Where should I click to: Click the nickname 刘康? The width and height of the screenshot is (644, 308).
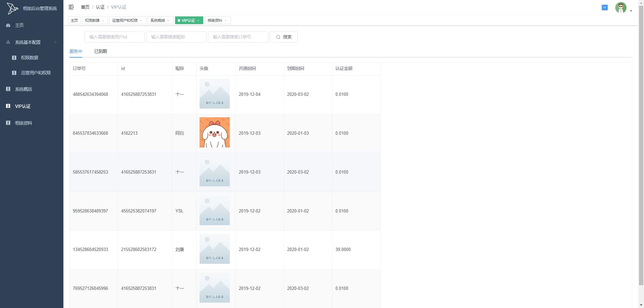pyautogui.click(x=180, y=249)
